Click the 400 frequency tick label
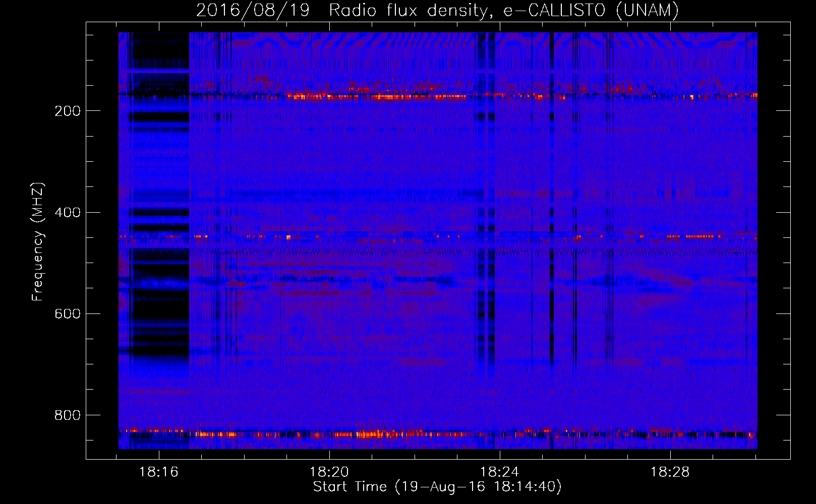 68,212
